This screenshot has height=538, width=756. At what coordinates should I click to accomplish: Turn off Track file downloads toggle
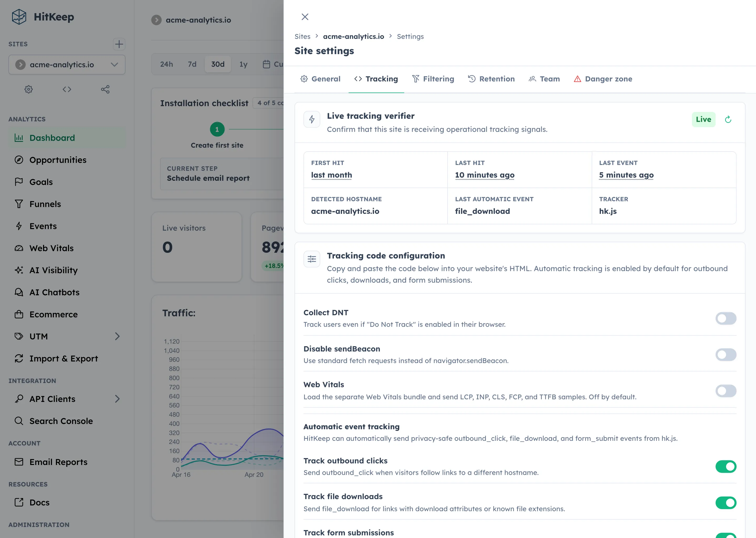click(726, 503)
